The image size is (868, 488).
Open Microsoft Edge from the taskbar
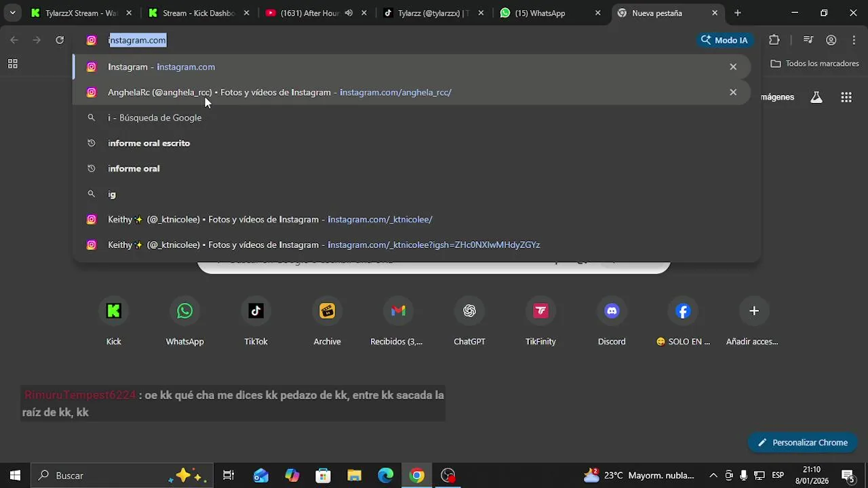click(385, 476)
